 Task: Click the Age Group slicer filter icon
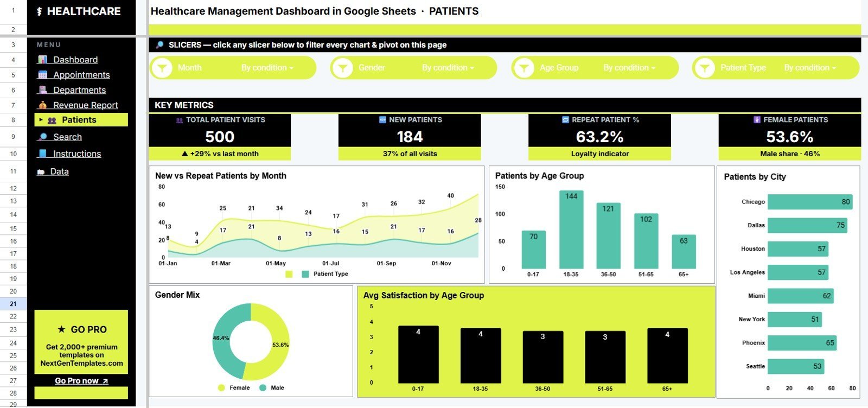[x=524, y=68]
